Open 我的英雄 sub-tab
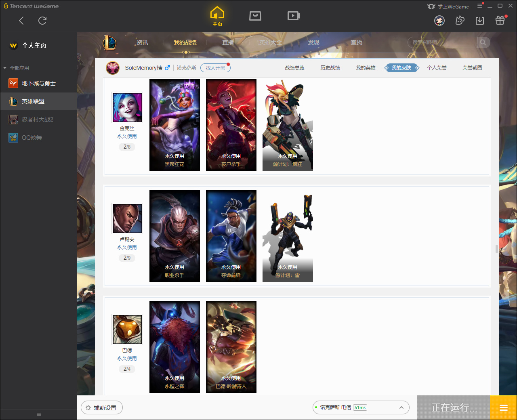 pos(366,68)
